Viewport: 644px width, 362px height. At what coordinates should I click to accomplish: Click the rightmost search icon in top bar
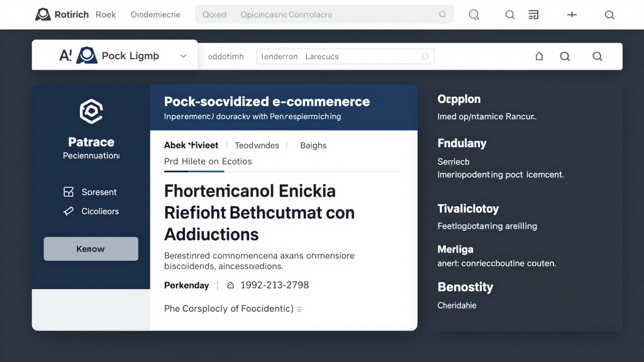click(609, 14)
